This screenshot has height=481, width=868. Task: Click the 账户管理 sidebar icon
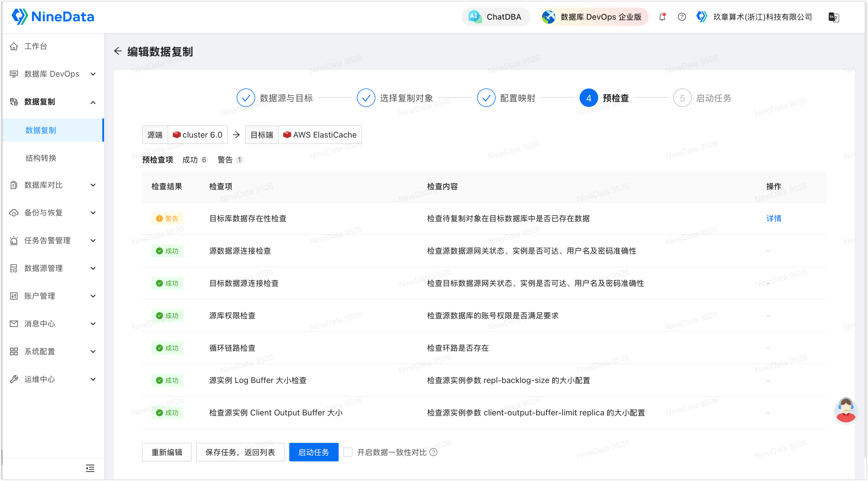(x=14, y=296)
